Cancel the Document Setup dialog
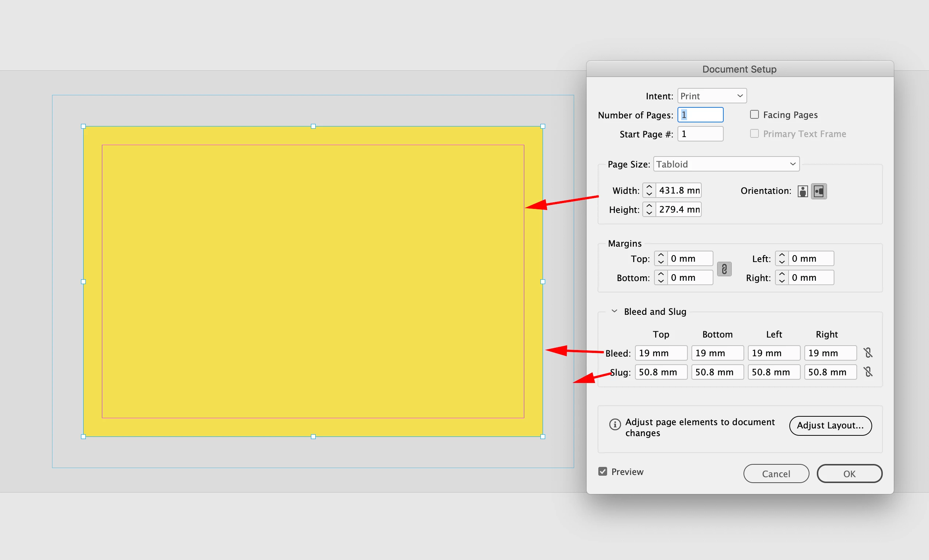929x560 pixels. click(776, 473)
